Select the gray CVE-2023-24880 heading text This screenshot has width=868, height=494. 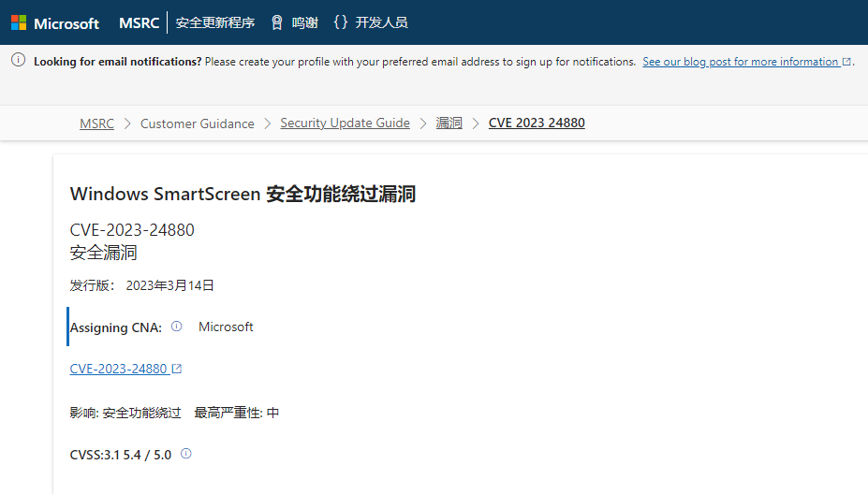(x=132, y=229)
